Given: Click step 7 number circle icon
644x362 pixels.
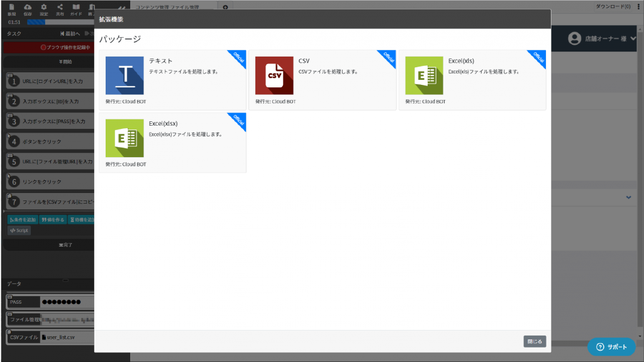Looking at the screenshot, I should pyautogui.click(x=14, y=202).
